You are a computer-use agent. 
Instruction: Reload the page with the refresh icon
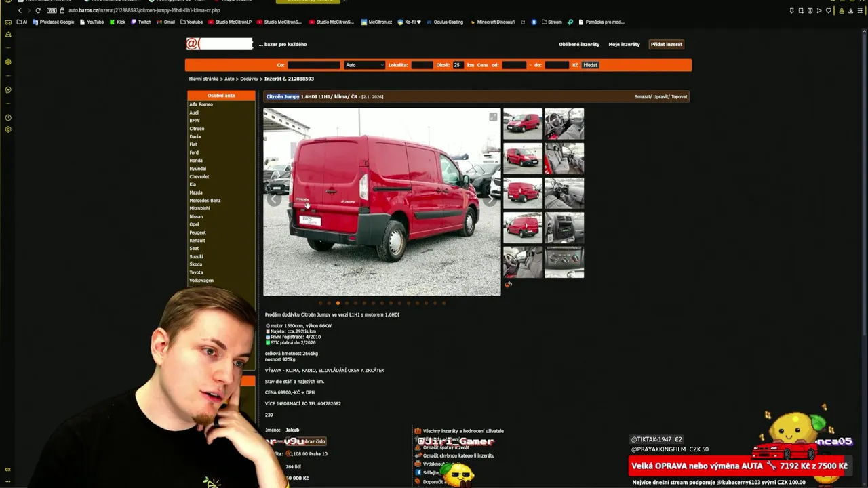pyautogui.click(x=38, y=10)
